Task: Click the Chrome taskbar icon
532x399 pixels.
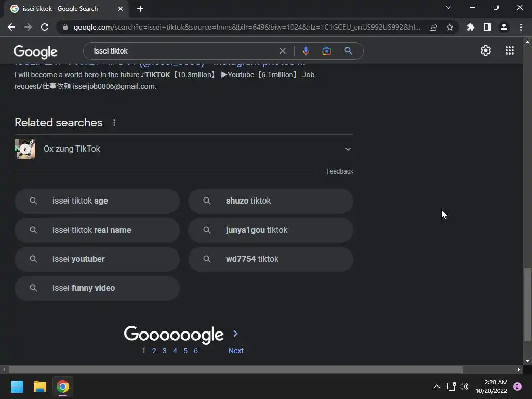Action: [63, 387]
